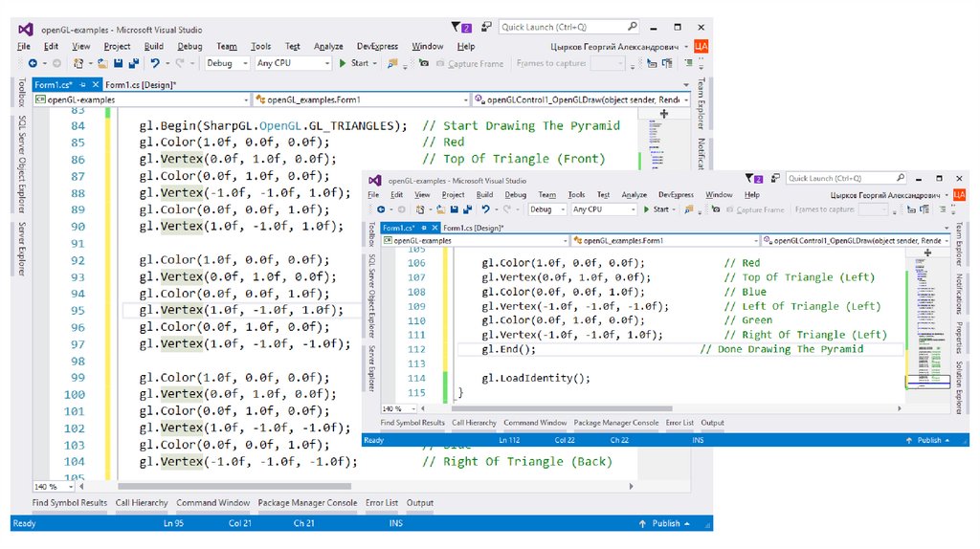
Task: Open Analyze menu in the background window
Action: tap(328, 46)
